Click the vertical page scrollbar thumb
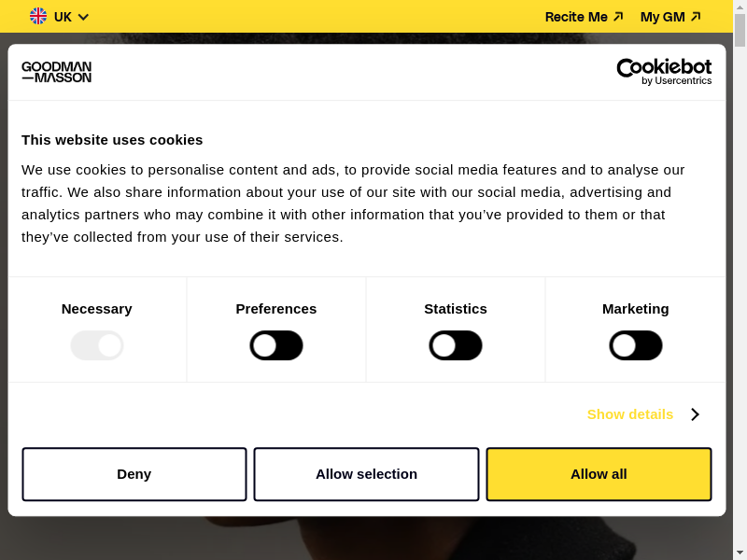747x560 pixels. (740, 30)
